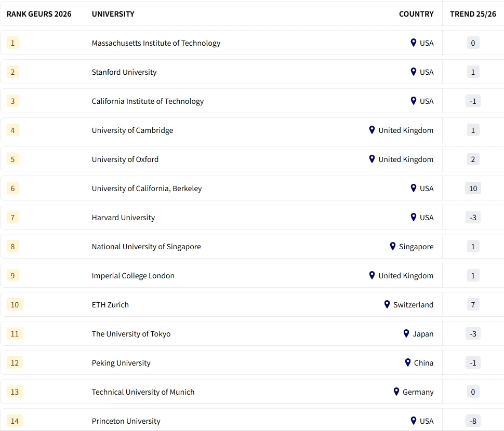Viewport: 504px width, 431px height.
Task: Select University of Cambridge name
Action: pos(132,130)
